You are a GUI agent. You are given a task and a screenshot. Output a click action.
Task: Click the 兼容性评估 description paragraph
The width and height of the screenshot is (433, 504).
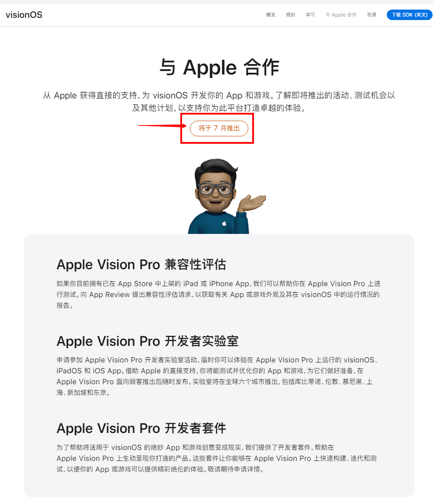click(x=219, y=294)
